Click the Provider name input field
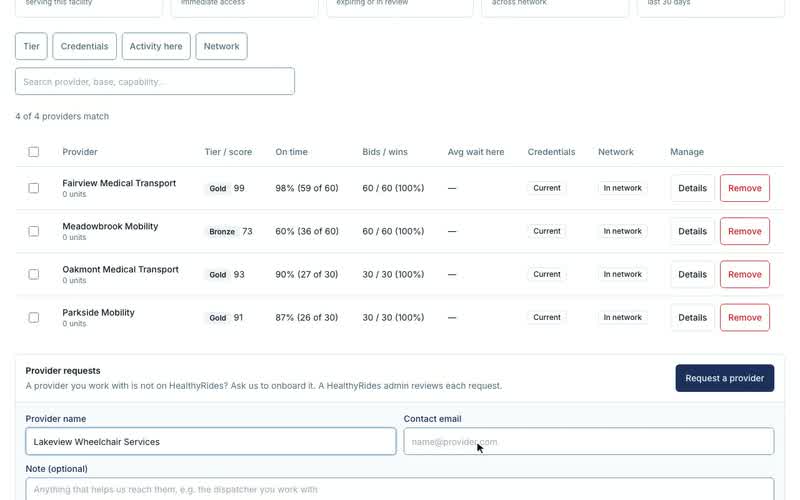Image resolution: width=800 pixels, height=500 pixels. (x=211, y=441)
